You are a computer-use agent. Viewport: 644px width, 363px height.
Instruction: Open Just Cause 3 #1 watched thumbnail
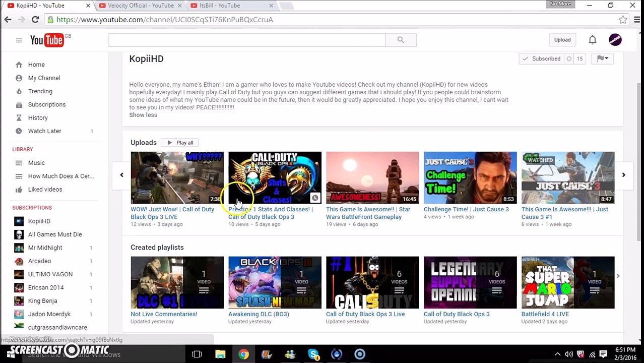(568, 177)
